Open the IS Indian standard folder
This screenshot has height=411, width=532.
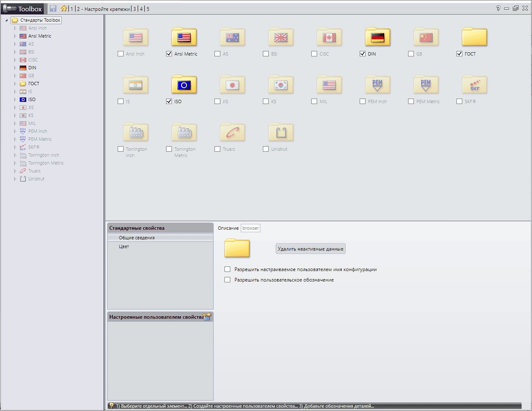pos(136,85)
